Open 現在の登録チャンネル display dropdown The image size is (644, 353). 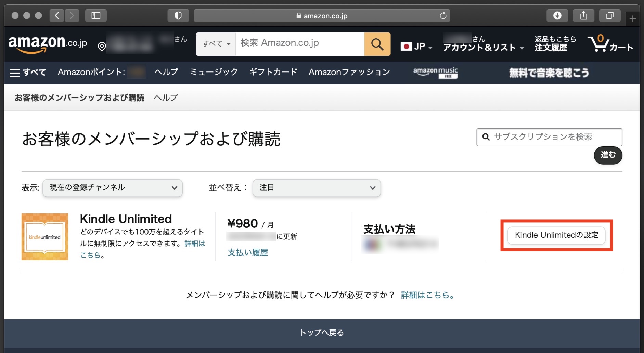tap(113, 188)
